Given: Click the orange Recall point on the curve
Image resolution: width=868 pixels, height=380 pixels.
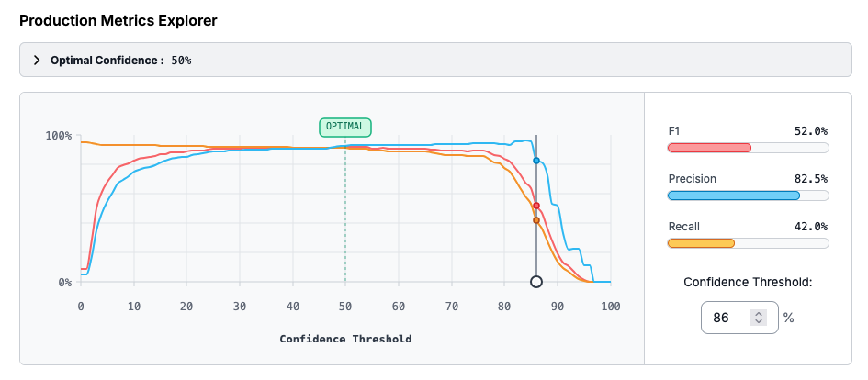Looking at the screenshot, I should [x=536, y=220].
